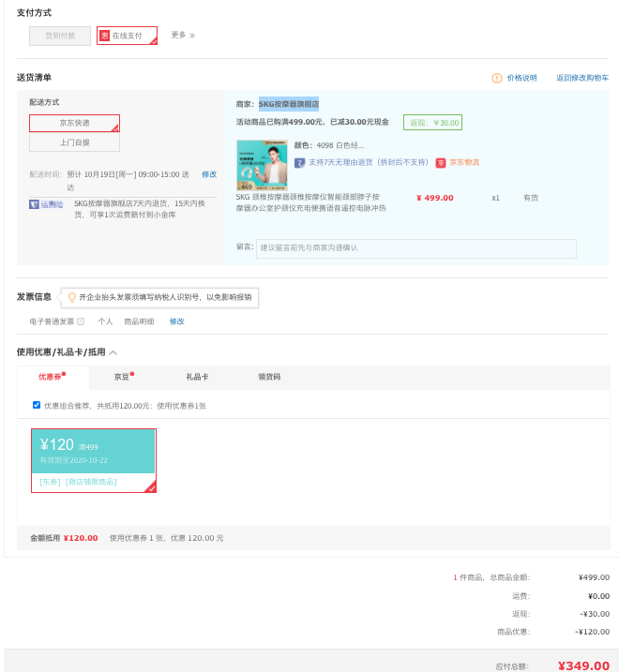Expand 更多 payment methods
The height and width of the screenshot is (672, 619).
(183, 35)
